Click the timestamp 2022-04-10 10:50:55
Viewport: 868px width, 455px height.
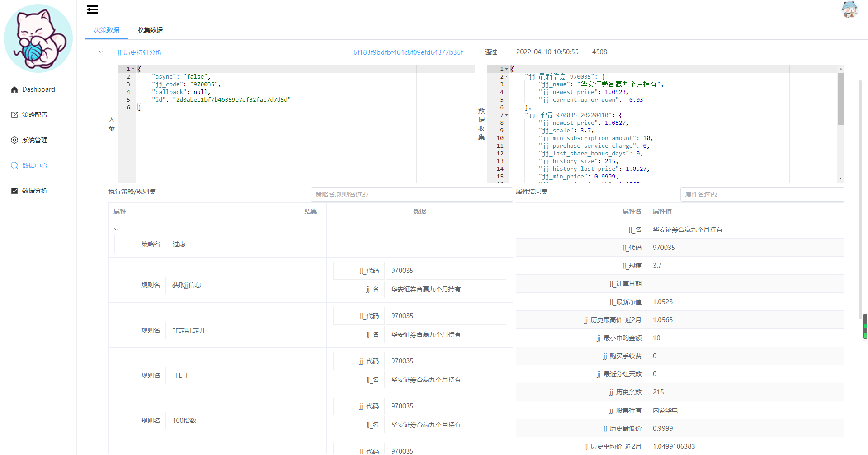coord(547,52)
